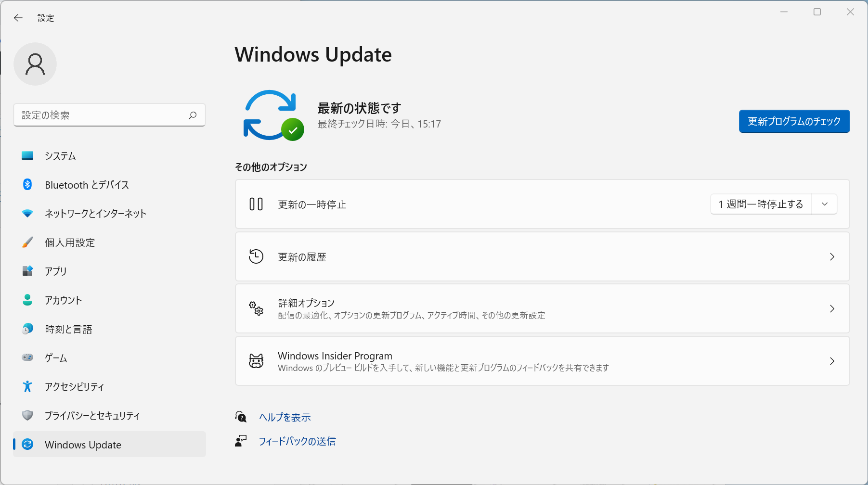Screen dimensions: 868x485
Task: Open ヘルプを表示 link
Action: click(x=285, y=417)
